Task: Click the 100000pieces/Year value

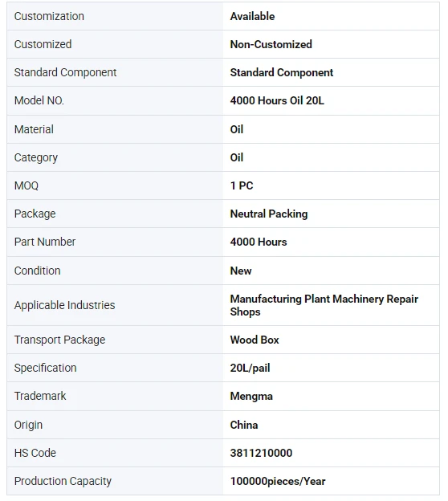Action: 278,481
